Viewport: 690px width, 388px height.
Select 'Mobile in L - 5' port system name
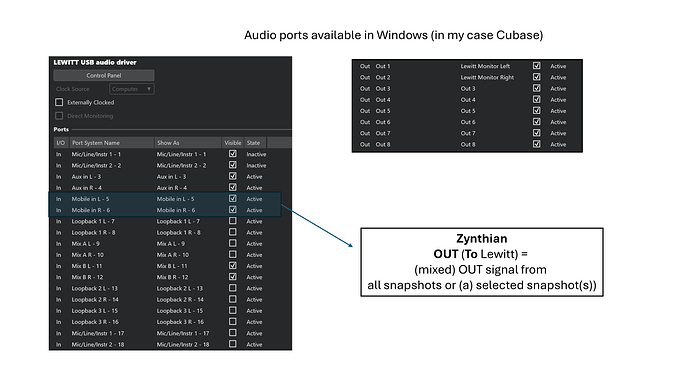tap(90, 199)
